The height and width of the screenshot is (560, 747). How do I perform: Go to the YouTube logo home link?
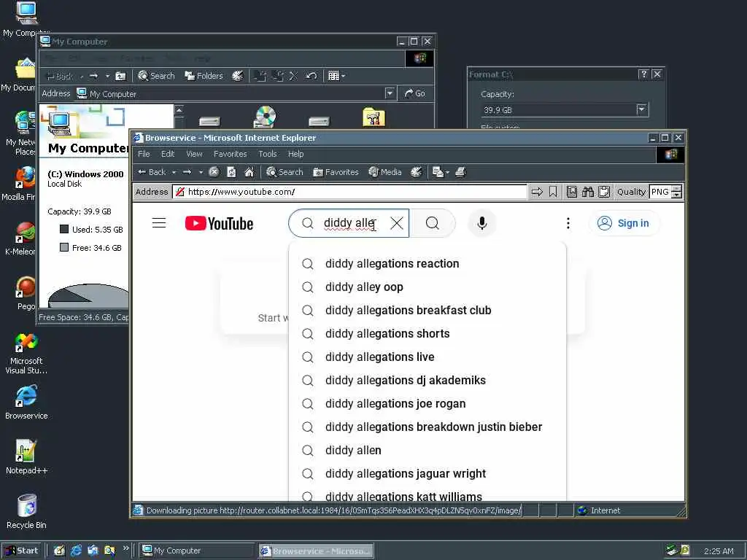coord(219,223)
